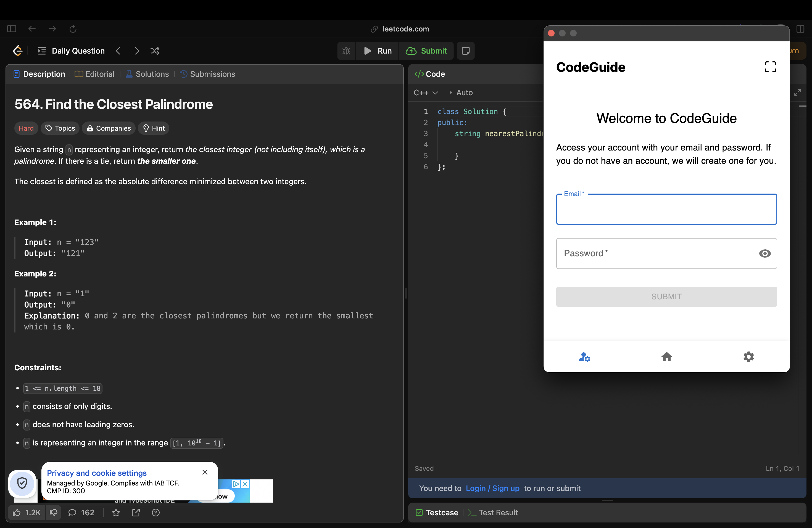
Task: Pick a random problem using shuffle icon
Action: [x=155, y=51]
